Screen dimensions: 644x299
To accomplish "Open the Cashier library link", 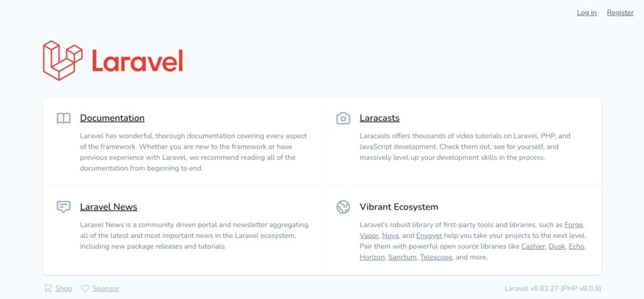I will coord(533,246).
